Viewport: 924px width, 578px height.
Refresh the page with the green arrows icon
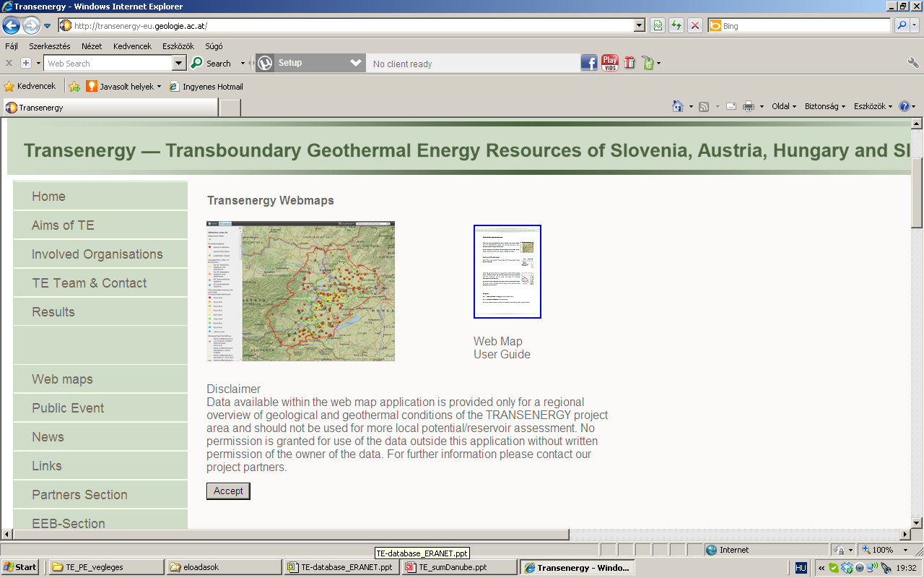[x=676, y=25]
